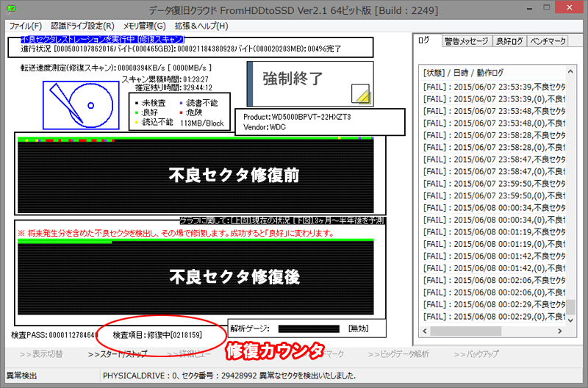Minimize the FromHDDtoSSD window
The image size is (588, 388).
pyautogui.click(x=529, y=9)
